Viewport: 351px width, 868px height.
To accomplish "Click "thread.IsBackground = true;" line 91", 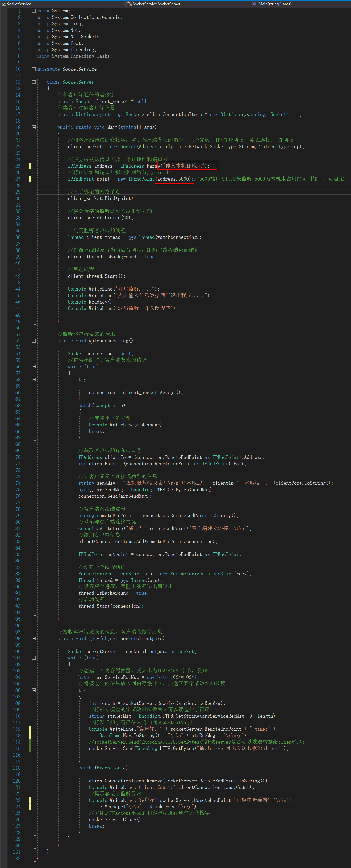I will coord(114,593).
